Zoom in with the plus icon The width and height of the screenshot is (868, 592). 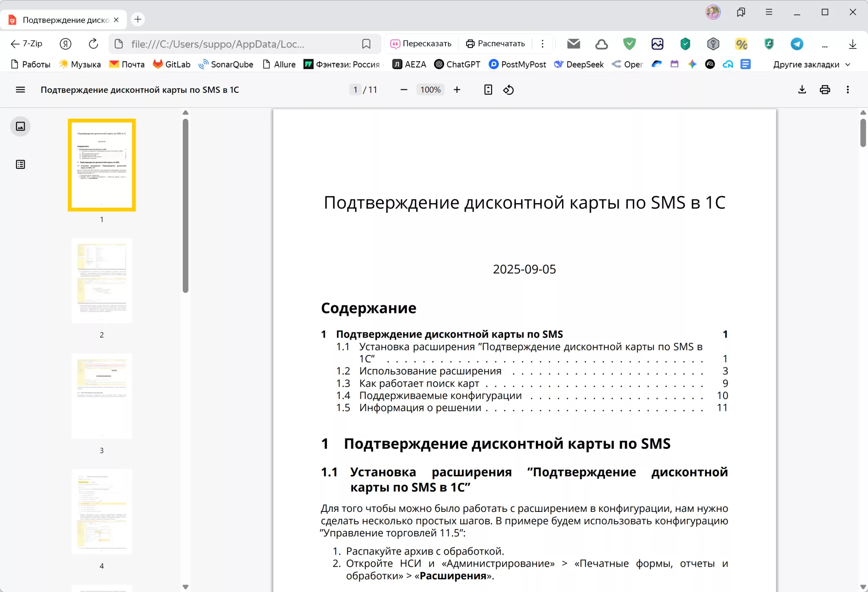[457, 90]
